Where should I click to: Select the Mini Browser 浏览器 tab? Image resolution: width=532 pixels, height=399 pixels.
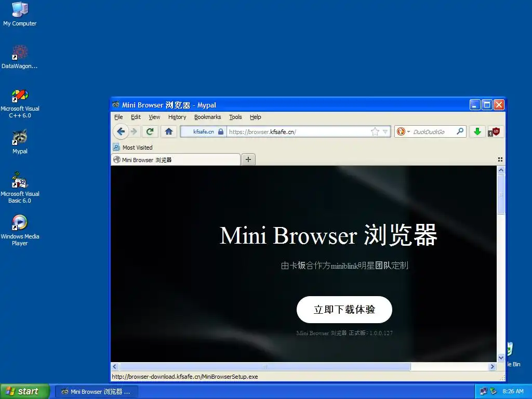pos(176,160)
